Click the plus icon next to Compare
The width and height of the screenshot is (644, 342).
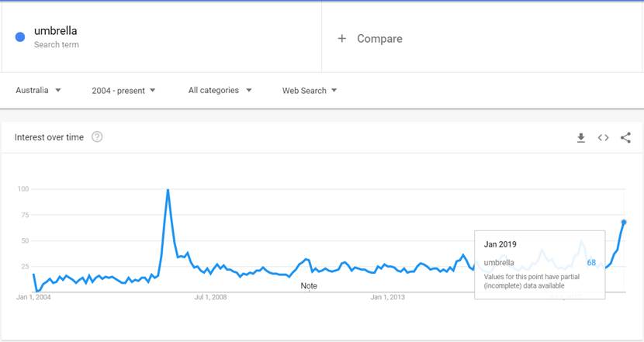coord(341,39)
